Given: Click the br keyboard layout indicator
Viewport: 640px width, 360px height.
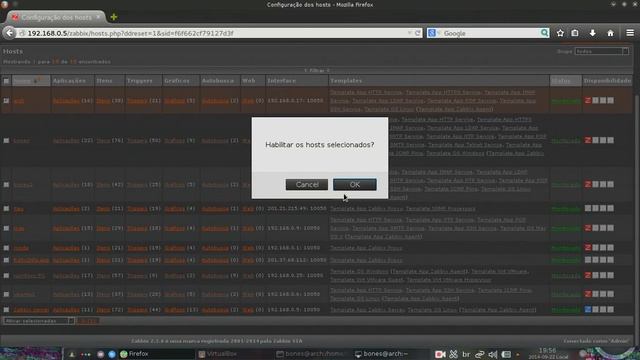Looking at the screenshot, I should 466,354.
